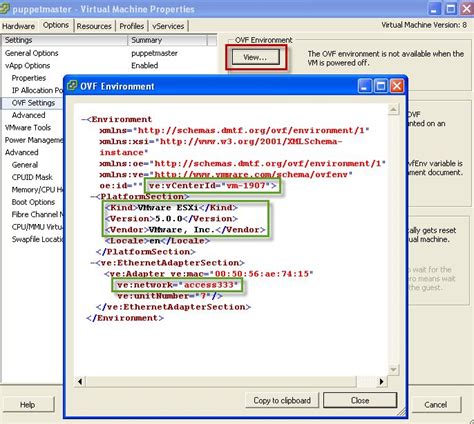Viewport: 474px width, 424px height.
Task: Click the Locale en XML line
Action: [157, 241]
